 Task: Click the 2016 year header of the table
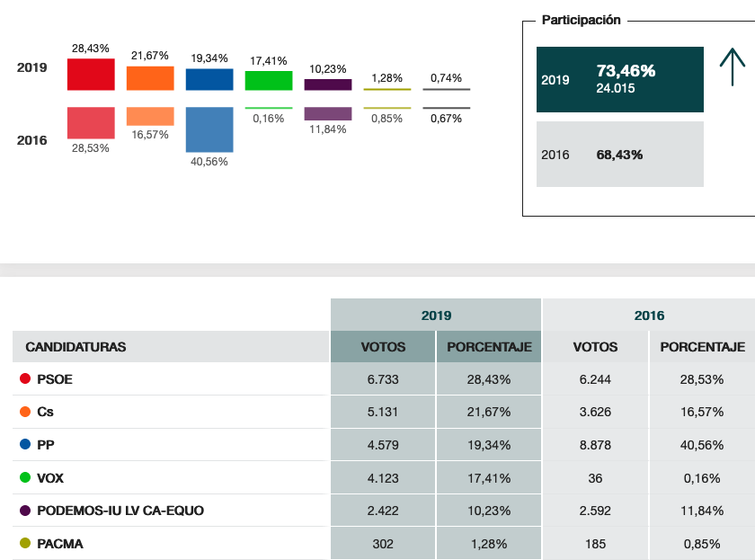(649, 316)
